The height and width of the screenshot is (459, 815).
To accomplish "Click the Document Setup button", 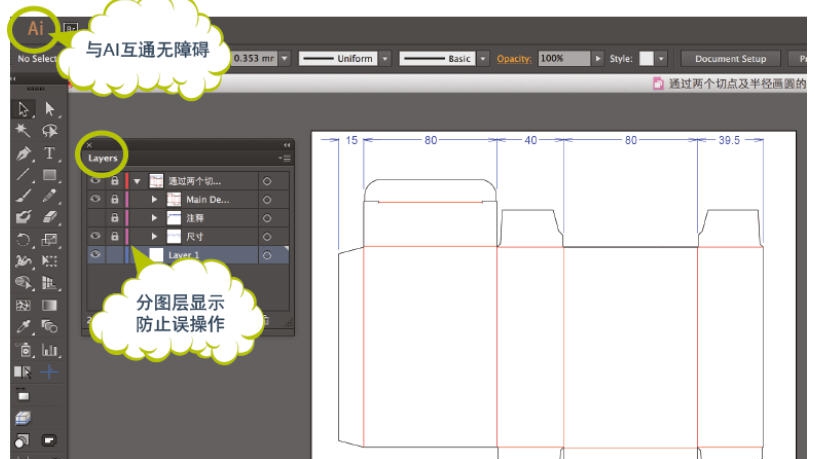I will (x=730, y=59).
